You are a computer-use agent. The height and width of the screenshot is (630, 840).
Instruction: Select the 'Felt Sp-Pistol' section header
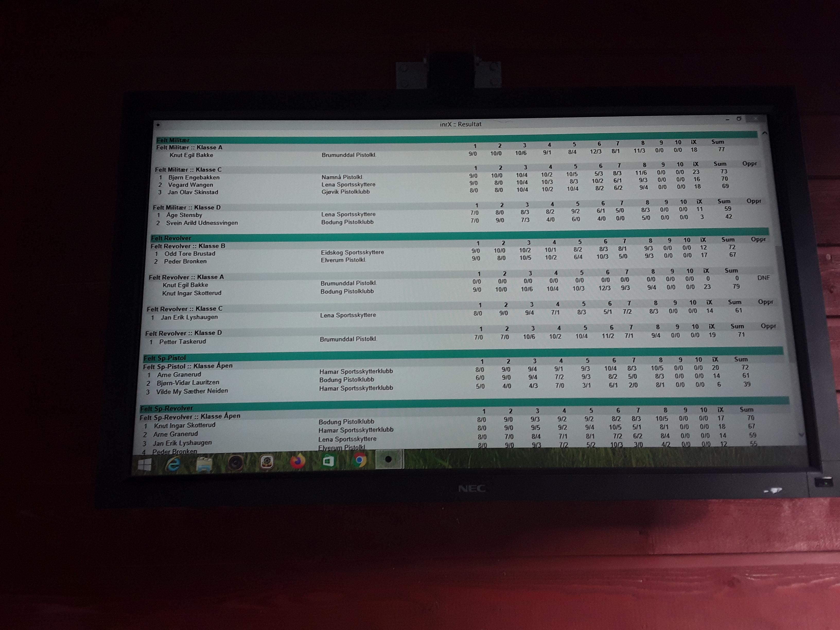[x=164, y=358]
